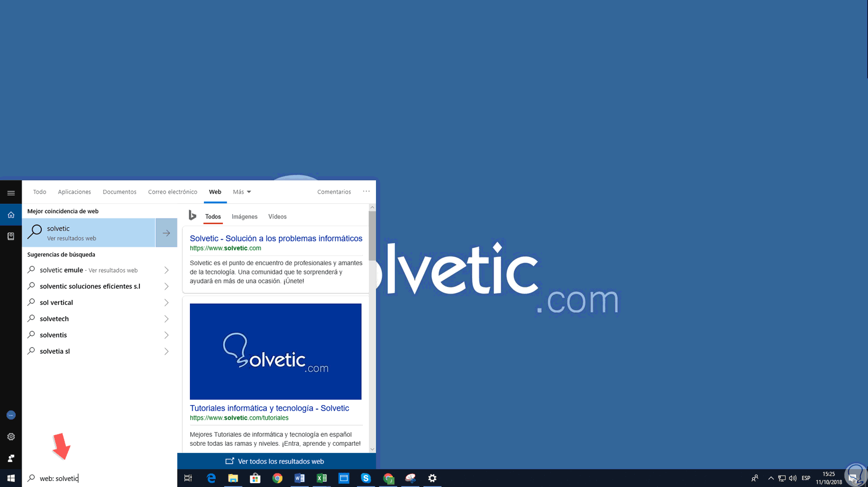Open the Snipping Tool on taskbar
The image size is (868, 487).
[x=410, y=478]
